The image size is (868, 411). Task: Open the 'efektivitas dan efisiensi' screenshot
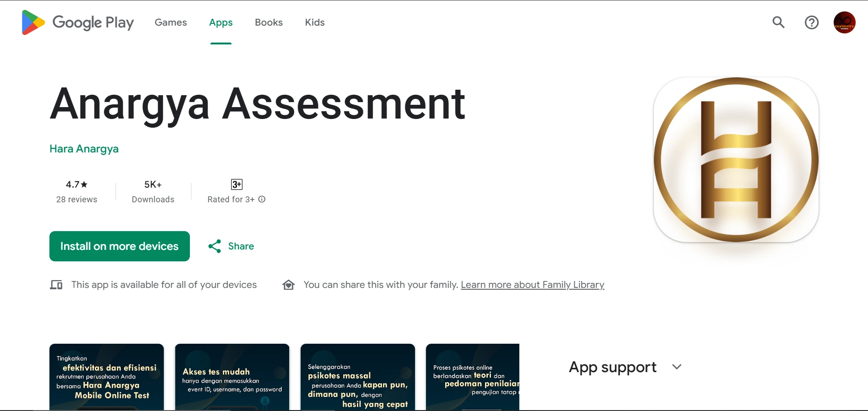tap(107, 377)
